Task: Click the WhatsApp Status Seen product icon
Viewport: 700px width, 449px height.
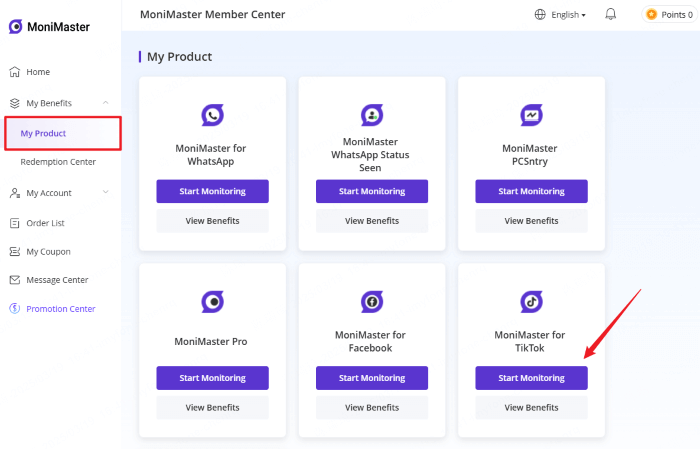Action: (372, 115)
